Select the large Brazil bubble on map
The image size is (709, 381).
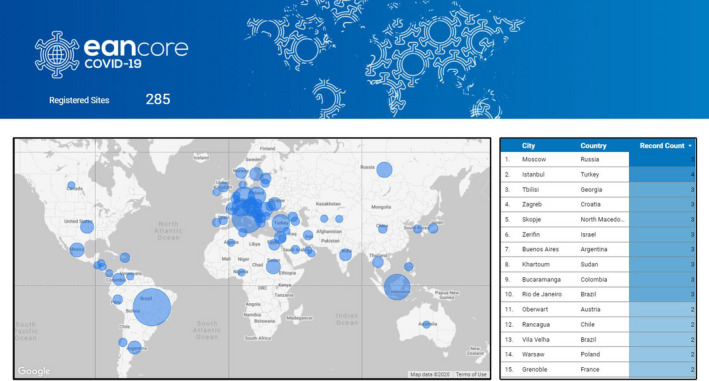pos(152,307)
